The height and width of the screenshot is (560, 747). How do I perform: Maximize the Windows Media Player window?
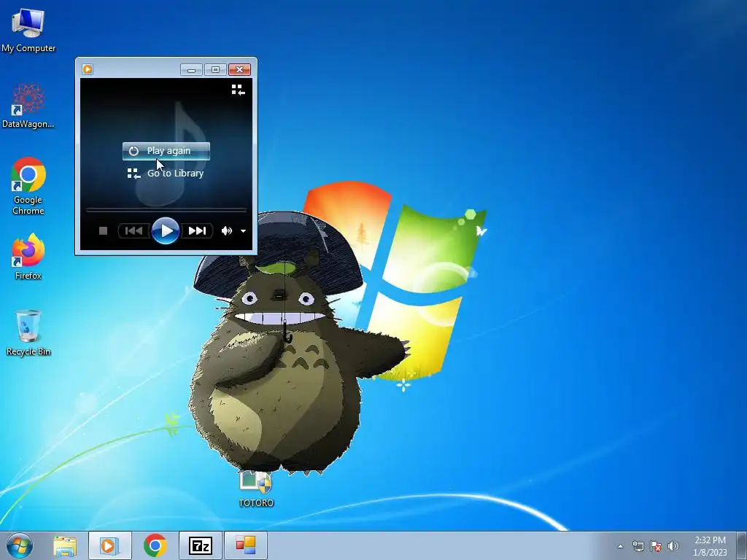pyautogui.click(x=215, y=70)
